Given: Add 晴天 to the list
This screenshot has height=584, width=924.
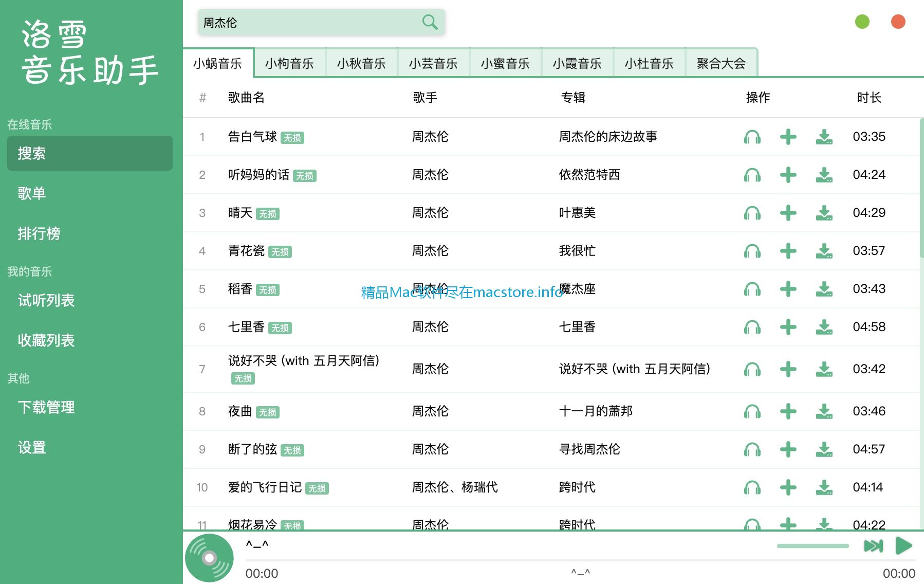Looking at the screenshot, I should coord(788,213).
